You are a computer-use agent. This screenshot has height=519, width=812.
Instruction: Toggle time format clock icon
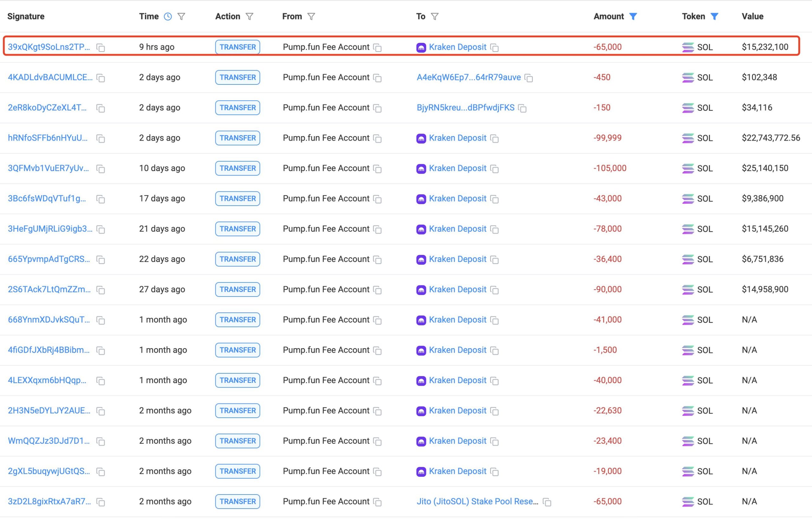click(x=167, y=17)
